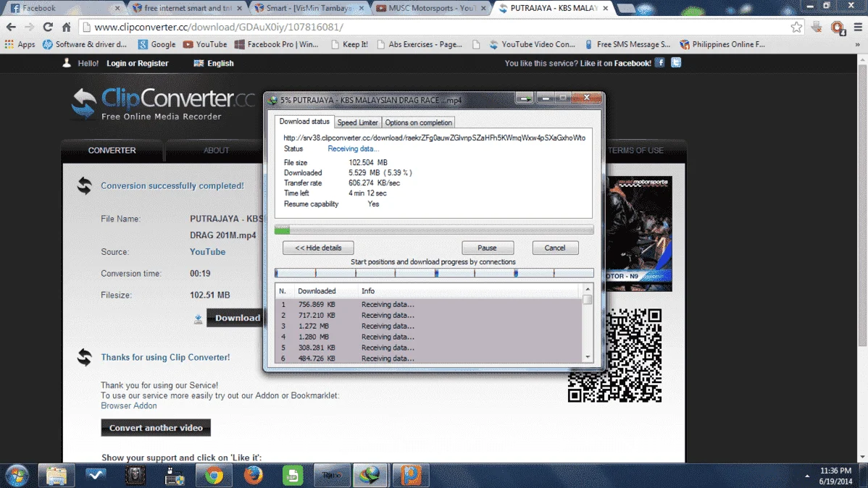Screen dimensions: 868x488
Task: Select the Download status tab
Action: point(304,122)
